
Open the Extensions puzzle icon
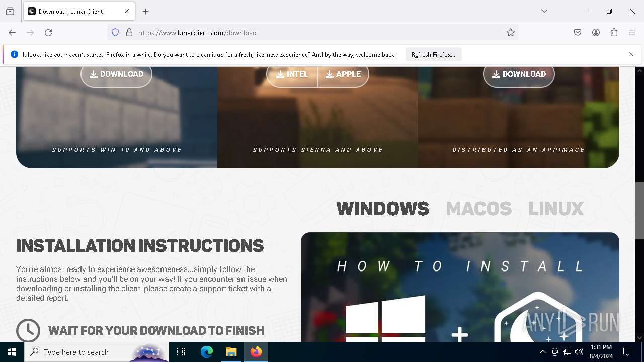click(614, 33)
